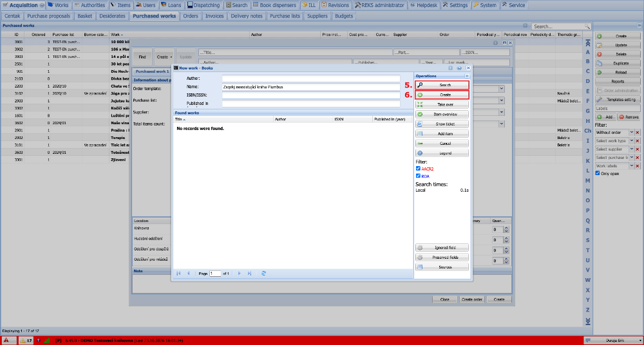Click the Create button in the right sidebar

click(618, 36)
